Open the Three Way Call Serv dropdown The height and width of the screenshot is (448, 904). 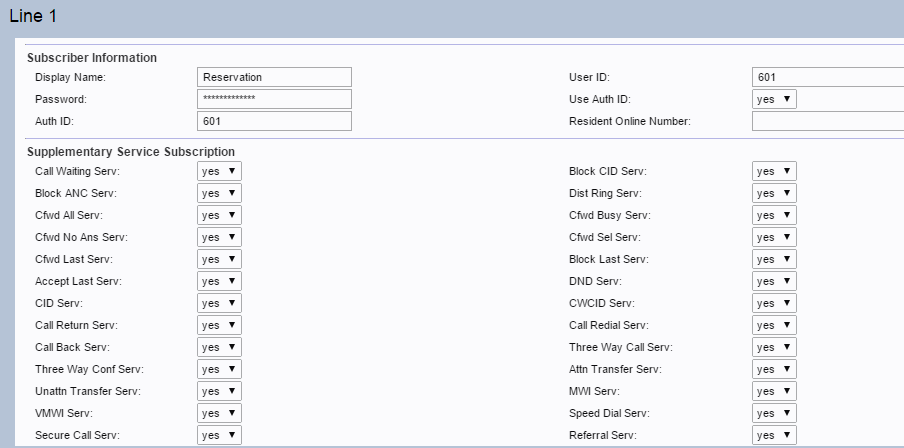(x=774, y=347)
